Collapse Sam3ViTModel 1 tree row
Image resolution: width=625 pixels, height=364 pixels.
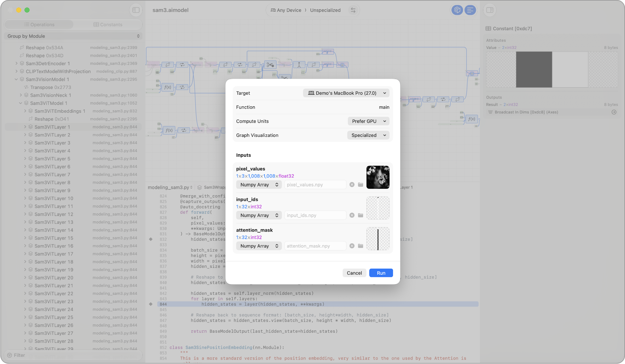[x=21, y=103]
